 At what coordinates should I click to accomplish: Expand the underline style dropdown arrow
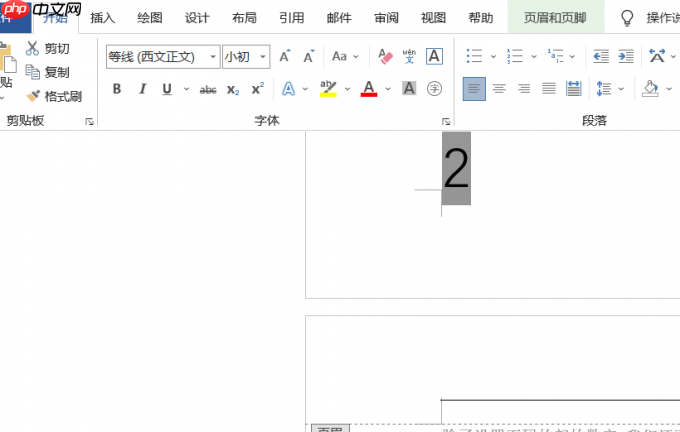[186, 89]
